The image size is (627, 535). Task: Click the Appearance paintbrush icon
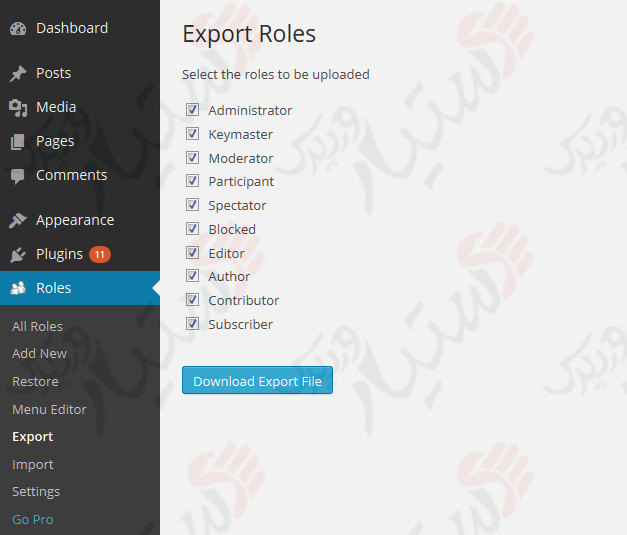point(18,220)
